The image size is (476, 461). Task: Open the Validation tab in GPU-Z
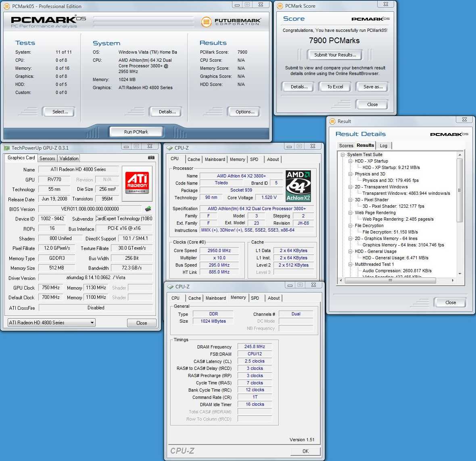(x=69, y=158)
